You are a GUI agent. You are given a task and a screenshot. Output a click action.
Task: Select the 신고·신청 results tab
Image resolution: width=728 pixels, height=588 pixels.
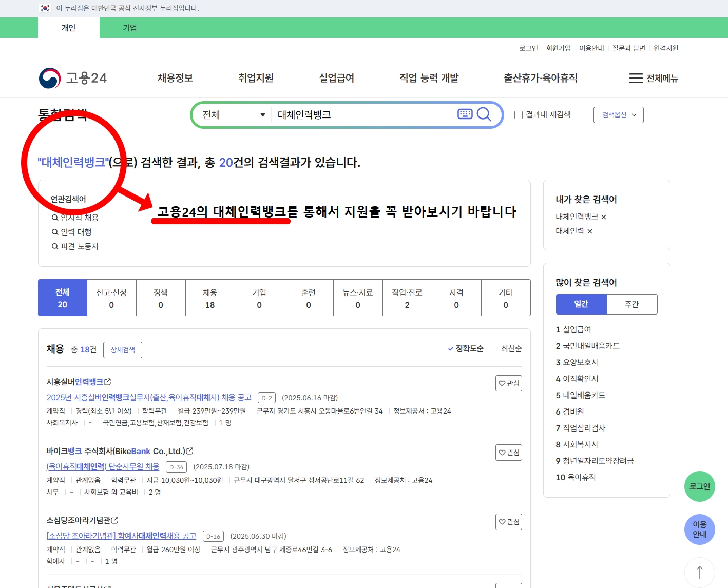pos(111,298)
